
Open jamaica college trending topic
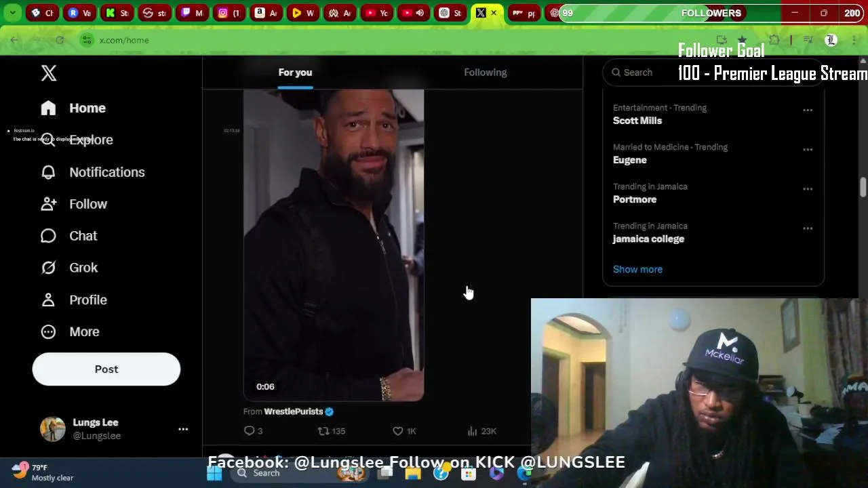tap(648, 239)
